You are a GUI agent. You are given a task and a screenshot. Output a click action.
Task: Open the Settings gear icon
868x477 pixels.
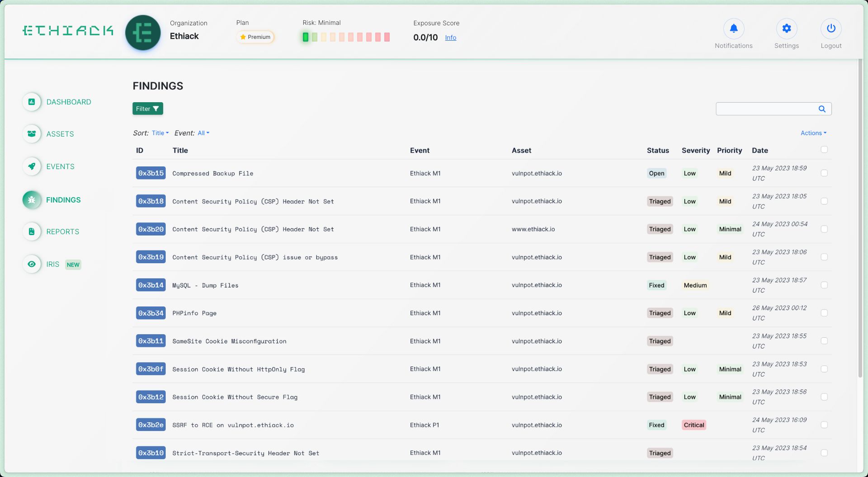[x=786, y=29]
